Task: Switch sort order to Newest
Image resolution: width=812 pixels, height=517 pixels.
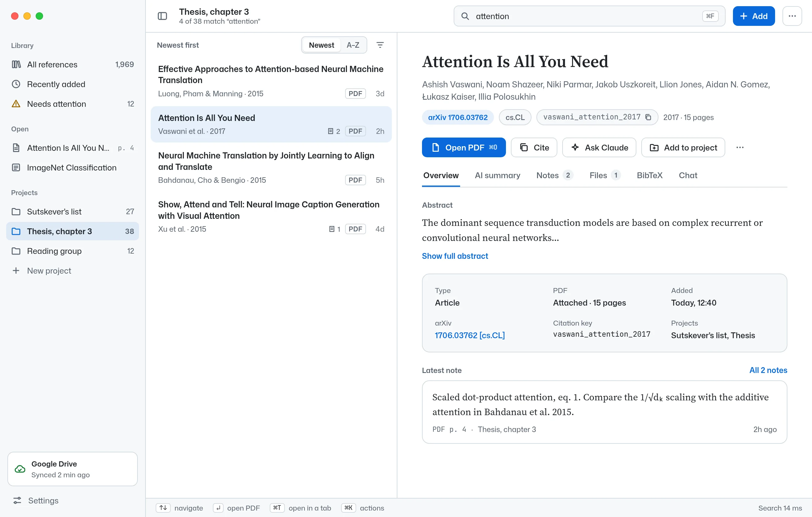Action: tap(321, 45)
